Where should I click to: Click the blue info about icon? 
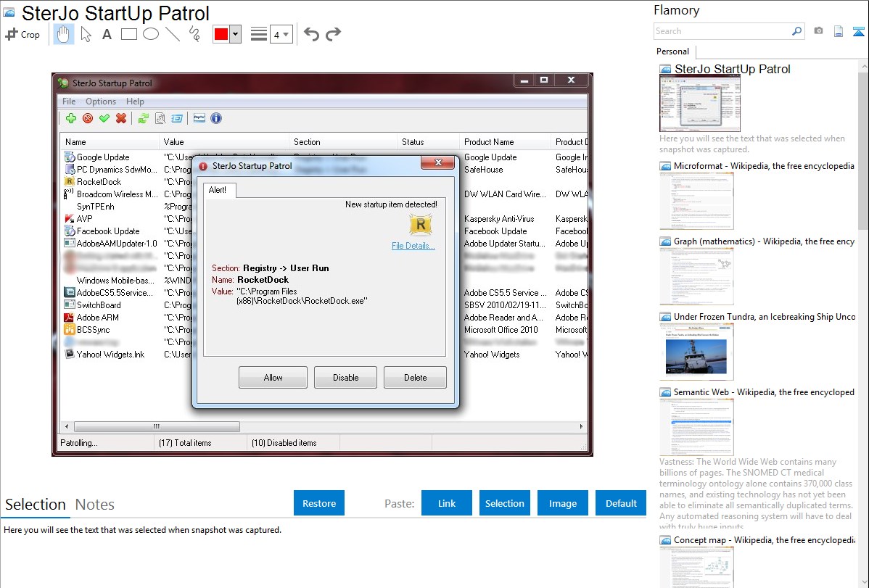(216, 118)
